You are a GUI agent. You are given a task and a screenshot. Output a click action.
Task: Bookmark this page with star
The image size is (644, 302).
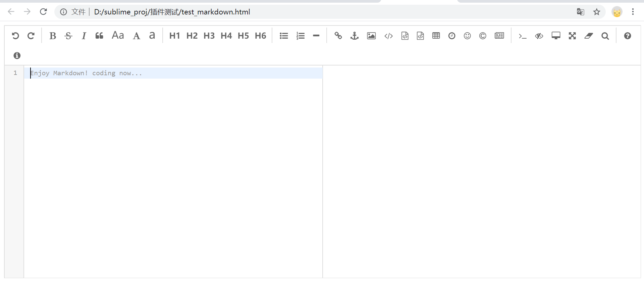coord(597,12)
